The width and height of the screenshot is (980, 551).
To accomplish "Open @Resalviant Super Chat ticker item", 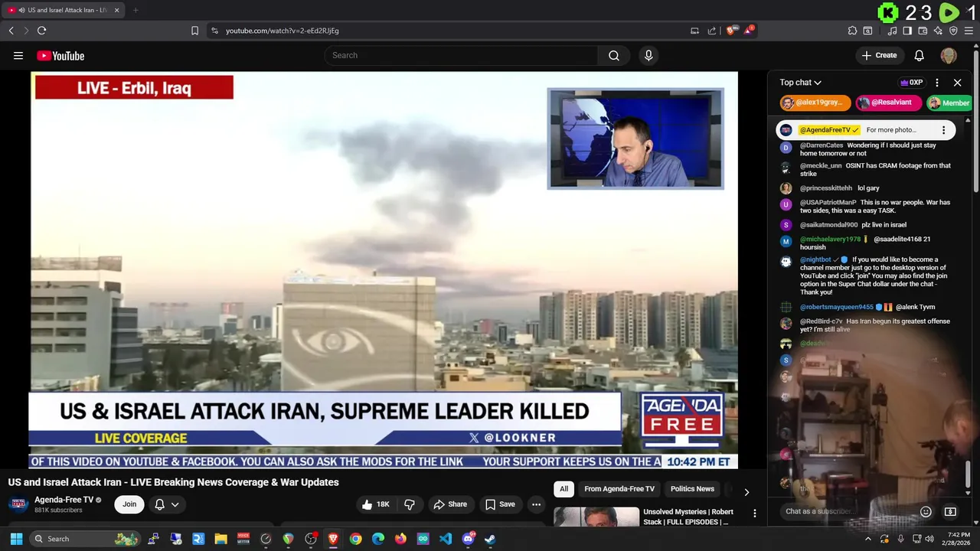I will (888, 103).
